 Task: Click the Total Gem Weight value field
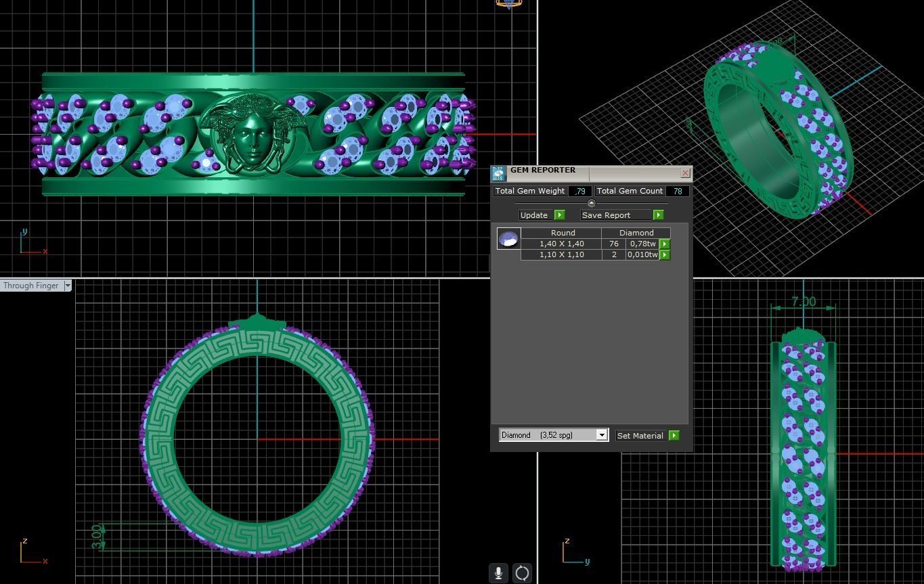(580, 191)
